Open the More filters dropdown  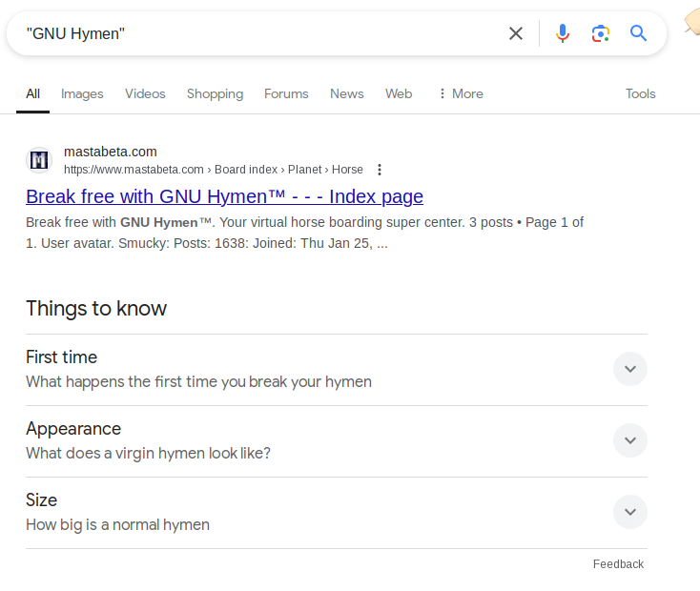coord(462,93)
